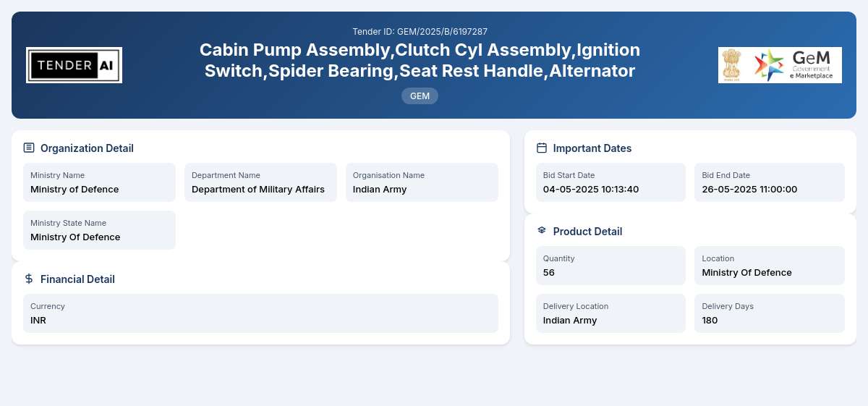Click the Department of Military Affairs card

click(260, 182)
